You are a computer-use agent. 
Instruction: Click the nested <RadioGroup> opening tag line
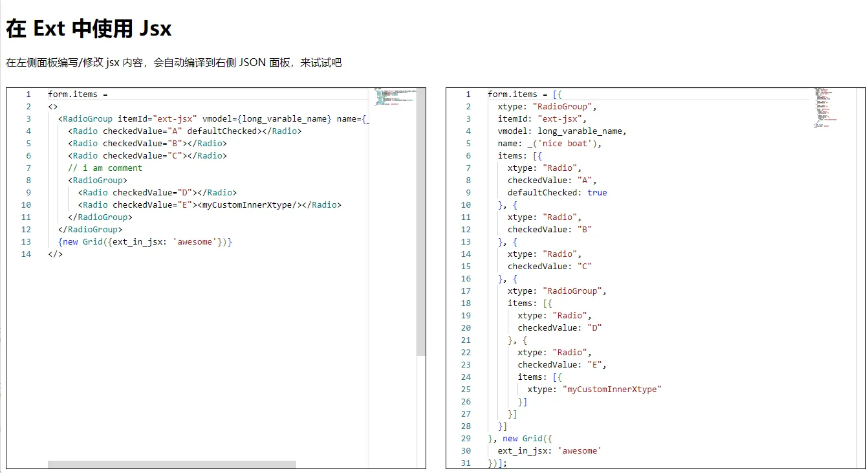click(98, 181)
